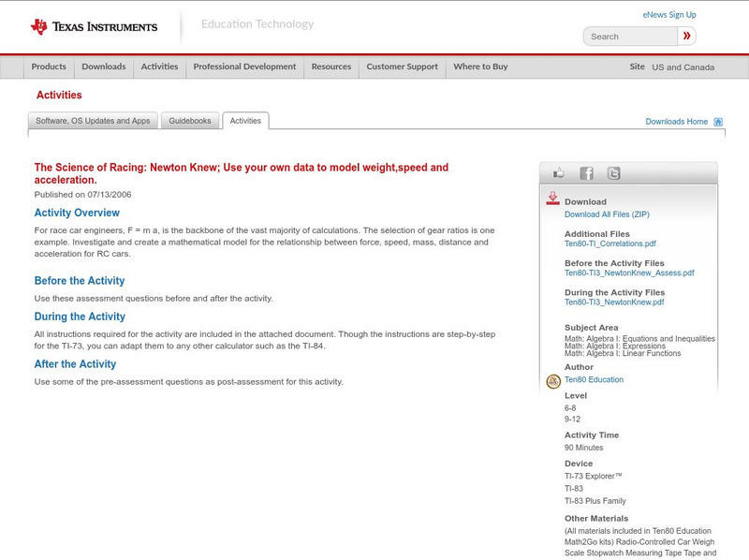Open the Products menu
Viewport: 749px width, 560px height.
point(49,66)
